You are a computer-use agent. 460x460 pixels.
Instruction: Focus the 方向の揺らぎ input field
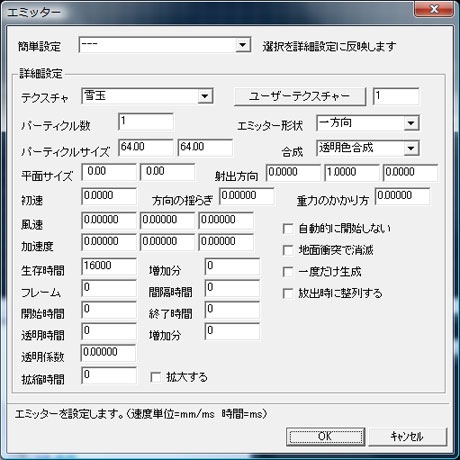click(x=247, y=196)
